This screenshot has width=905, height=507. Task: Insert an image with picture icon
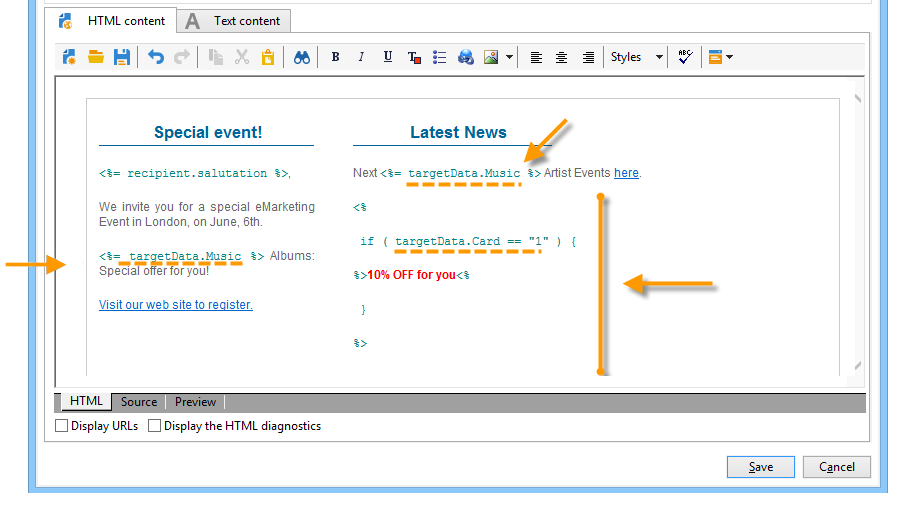(x=491, y=57)
